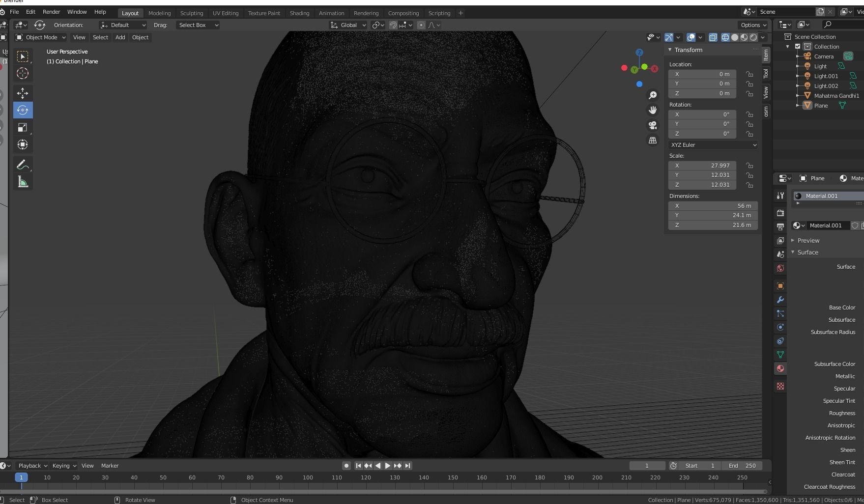Select the Annotate tool

(23, 165)
